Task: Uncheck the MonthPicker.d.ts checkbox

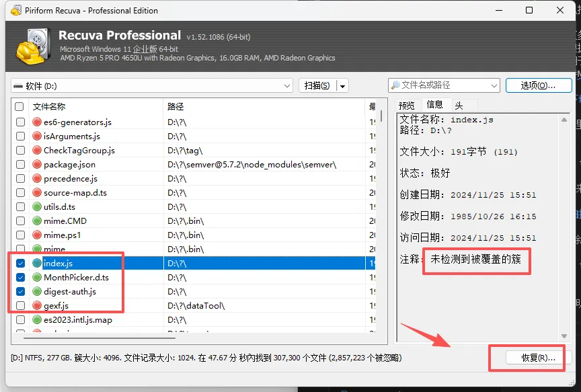Action: pos(20,277)
